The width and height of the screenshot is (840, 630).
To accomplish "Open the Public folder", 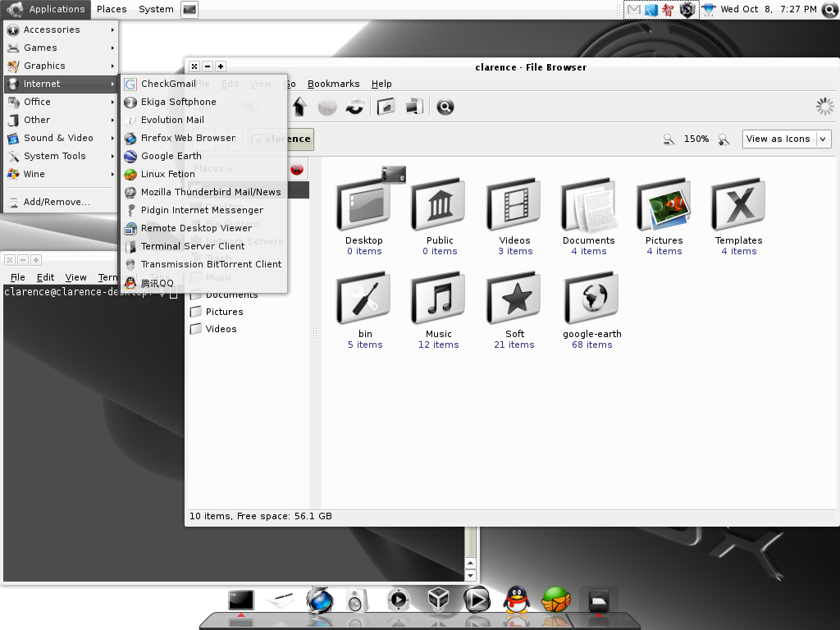I will pyautogui.click(x=440, y=204).
